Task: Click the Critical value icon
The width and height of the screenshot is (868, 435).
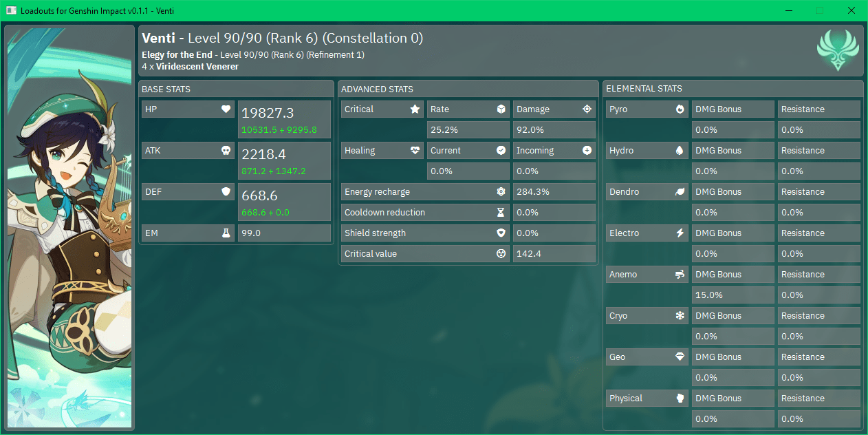Action: click(501, 254)
